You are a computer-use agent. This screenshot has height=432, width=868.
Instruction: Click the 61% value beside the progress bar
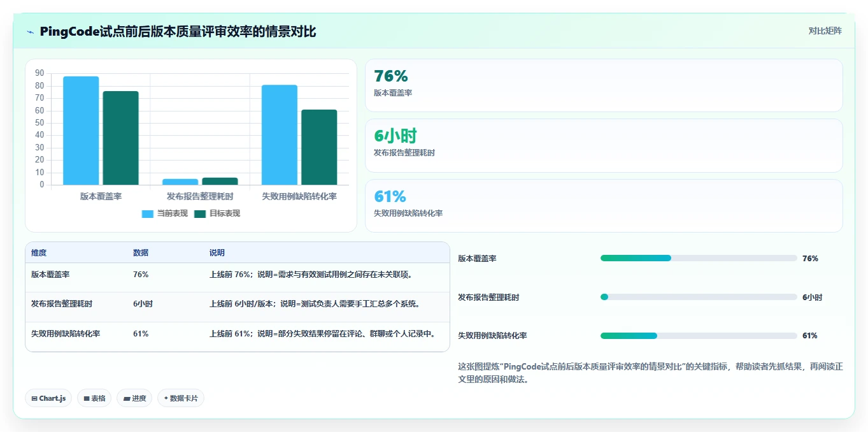810,336
